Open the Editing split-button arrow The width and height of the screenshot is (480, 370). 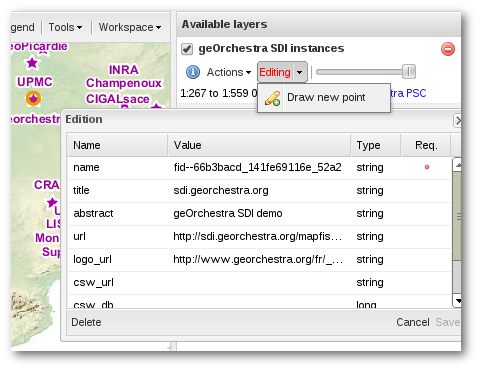point(300,72)
